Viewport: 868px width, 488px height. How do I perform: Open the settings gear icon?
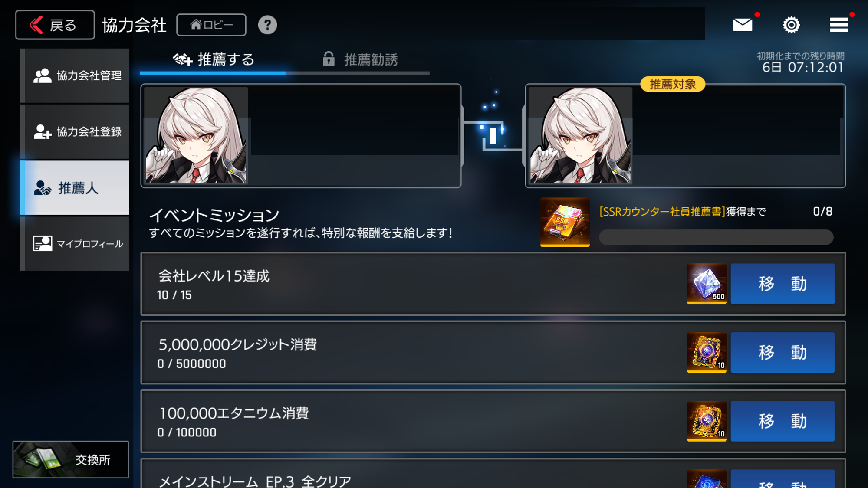pyautogui.click(x=791, y=25)
